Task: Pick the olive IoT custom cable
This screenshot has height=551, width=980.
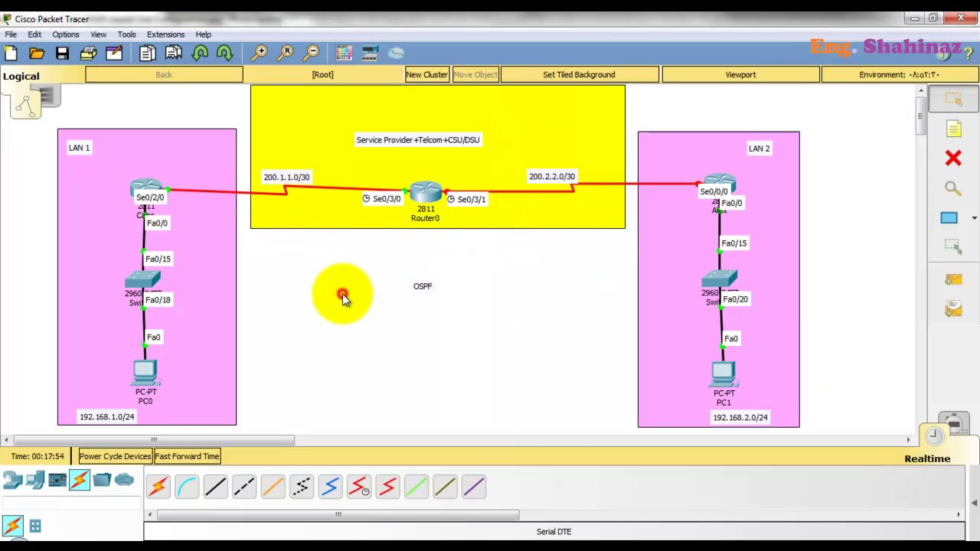Action: click(446, 487)
